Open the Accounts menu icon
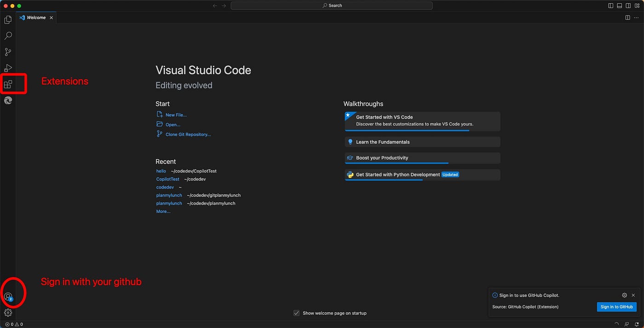The height and width of the screenshot is (328, 644). (x=8, y=297)
